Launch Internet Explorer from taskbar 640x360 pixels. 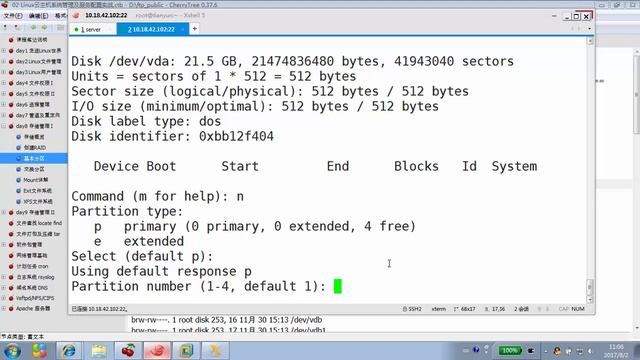(x=69, y=351)
